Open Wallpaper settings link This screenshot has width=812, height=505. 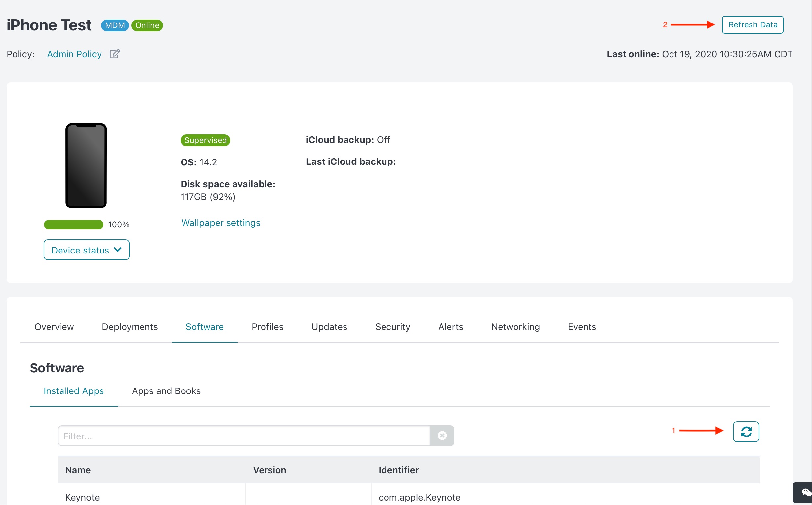[x=221, y=223]
